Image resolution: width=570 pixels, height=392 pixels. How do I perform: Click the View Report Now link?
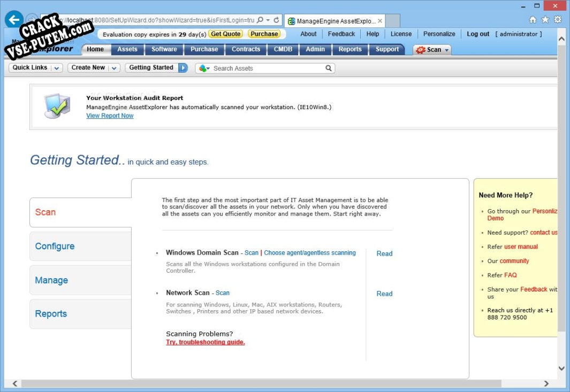110,116
